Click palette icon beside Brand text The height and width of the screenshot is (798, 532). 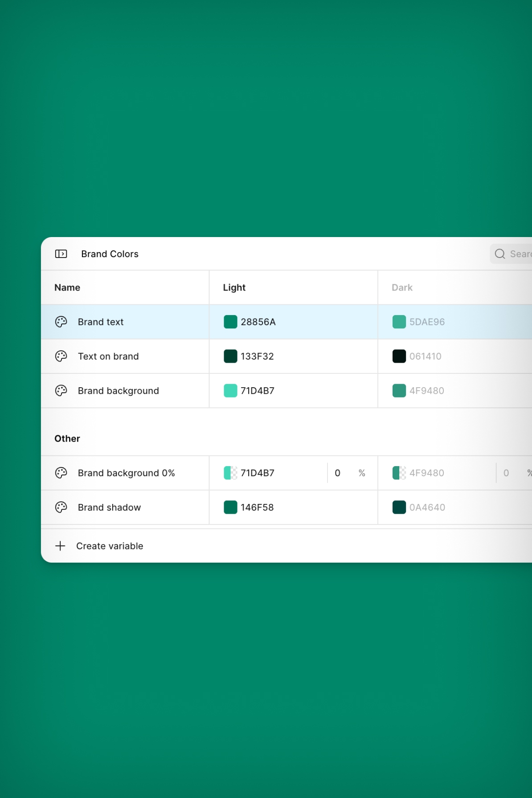point(61,322)
